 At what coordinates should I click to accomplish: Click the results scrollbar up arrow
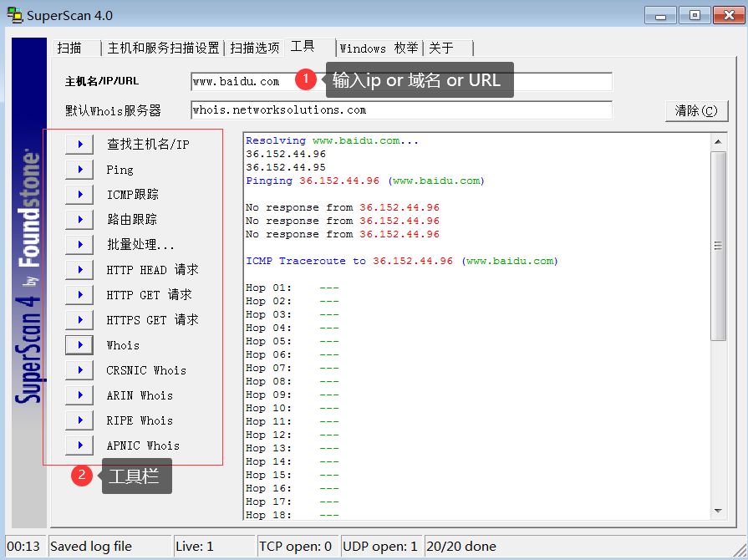718,141
